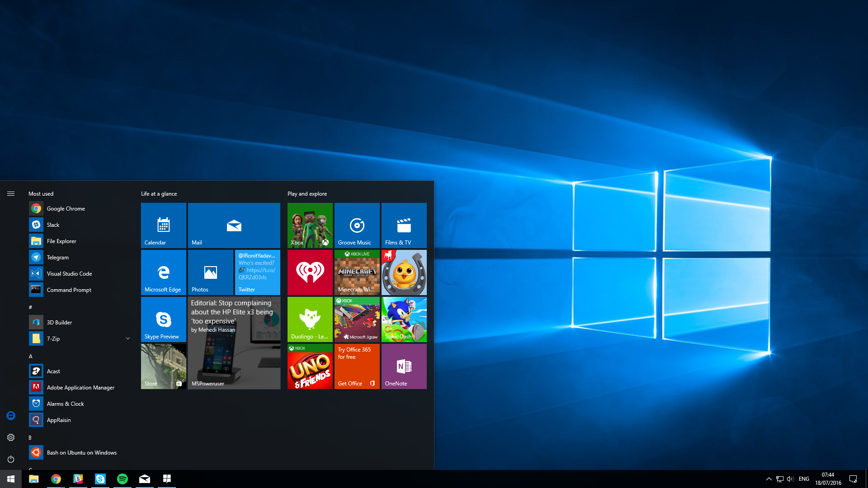Image resolution: width=868 pixels, height=488 pixels.
Task: Open Slack from Most Used list
Action: 52,225
